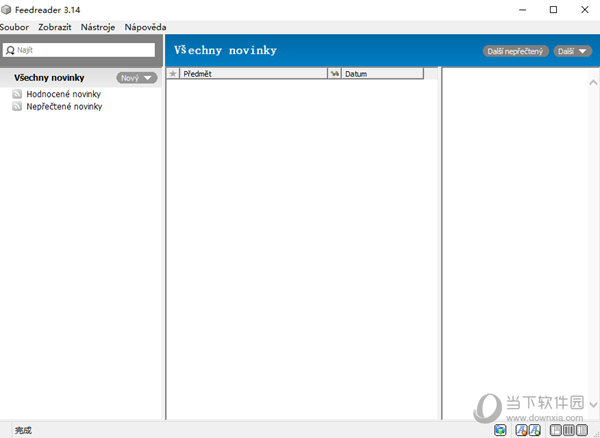The image size is (600, 438).
Task: Click the preview pane scroll up arrow
Action: (x=593, y=83)
